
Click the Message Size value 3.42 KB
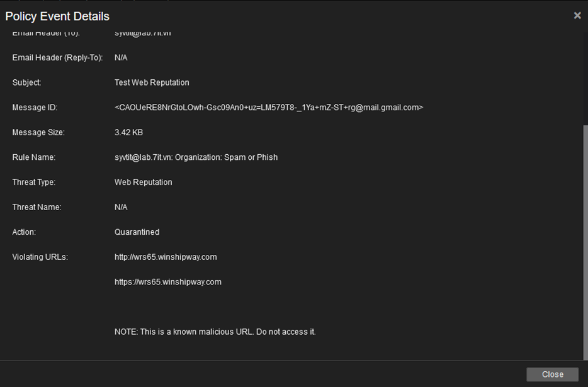[128, 132]
